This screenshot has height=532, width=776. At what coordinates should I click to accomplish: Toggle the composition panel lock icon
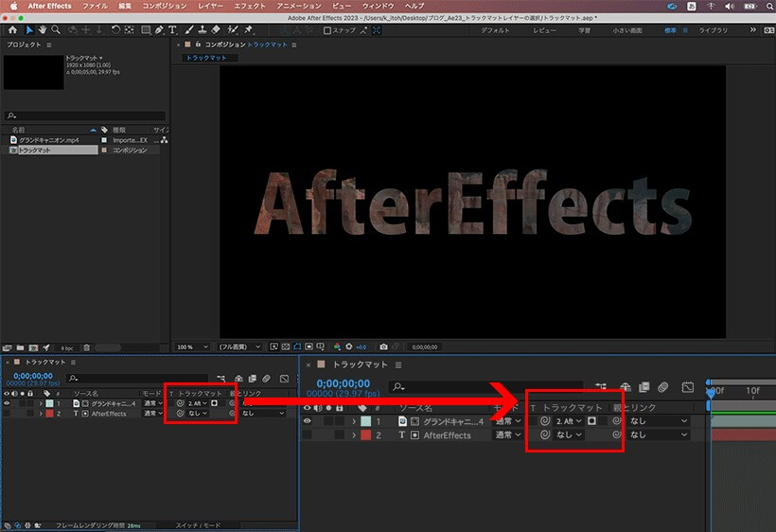(x=198, y=44)
